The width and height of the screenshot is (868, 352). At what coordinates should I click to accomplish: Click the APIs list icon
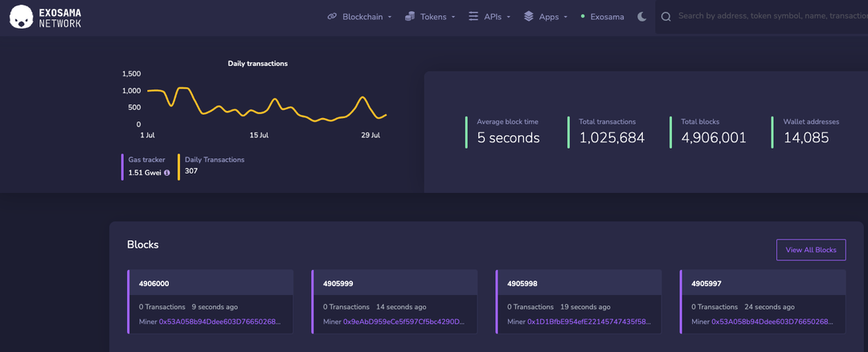tap(473, 17)
